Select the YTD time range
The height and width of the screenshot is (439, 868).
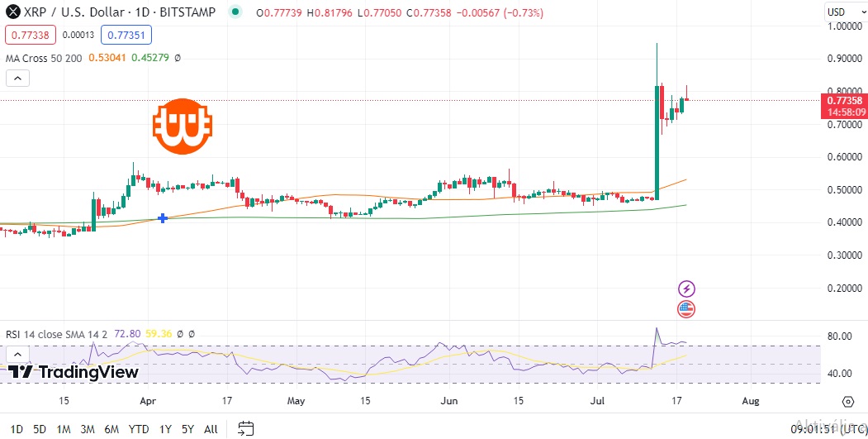point(139,429)
